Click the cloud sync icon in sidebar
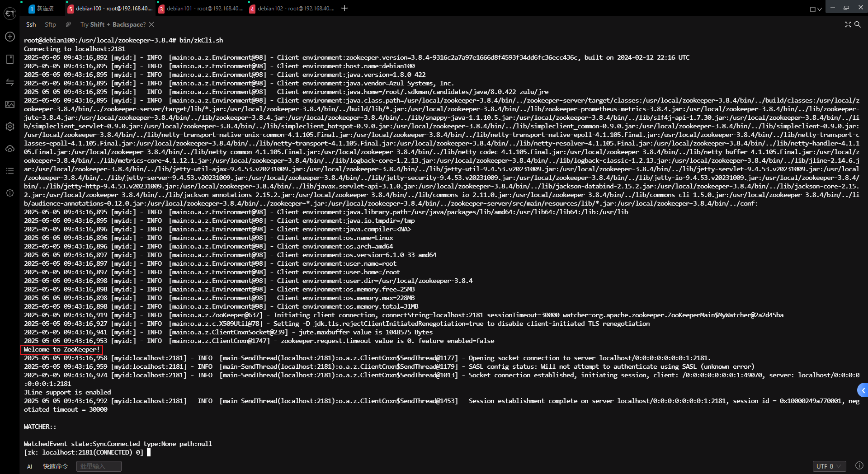 [10, 149]
